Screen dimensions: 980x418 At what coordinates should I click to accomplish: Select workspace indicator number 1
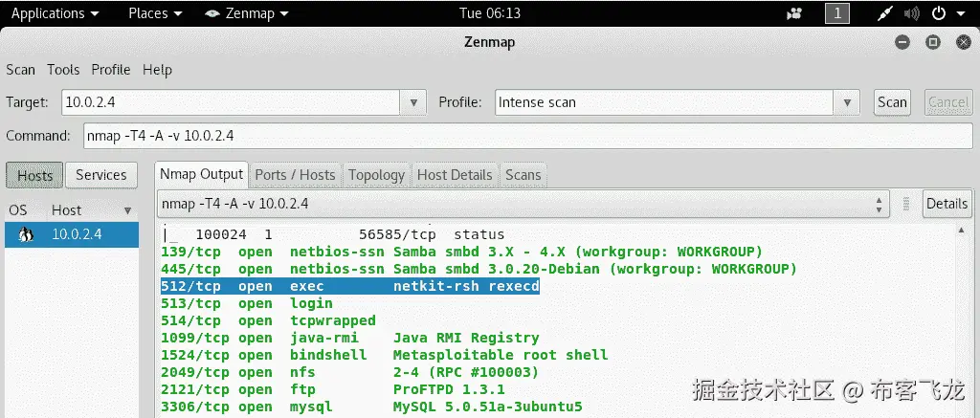click(x=837, y=13)
